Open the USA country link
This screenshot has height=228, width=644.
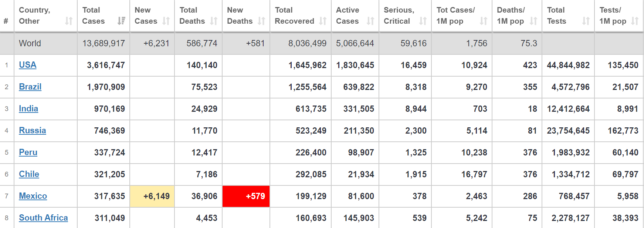[x=28, y=65]
